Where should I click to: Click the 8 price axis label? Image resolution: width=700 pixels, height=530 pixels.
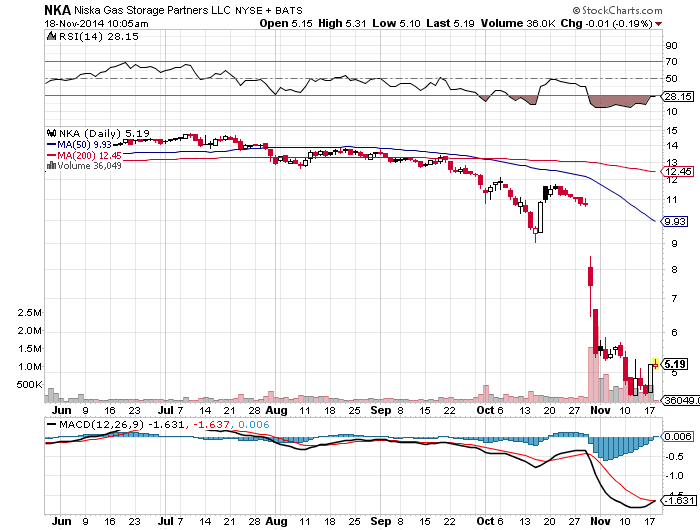tap(674, 270)
